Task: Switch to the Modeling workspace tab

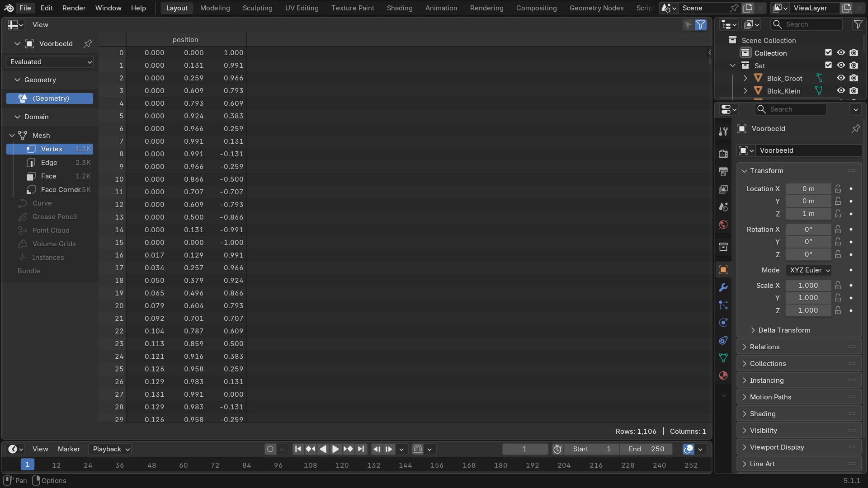Action: pyautogui.click(x=215, y=8)
